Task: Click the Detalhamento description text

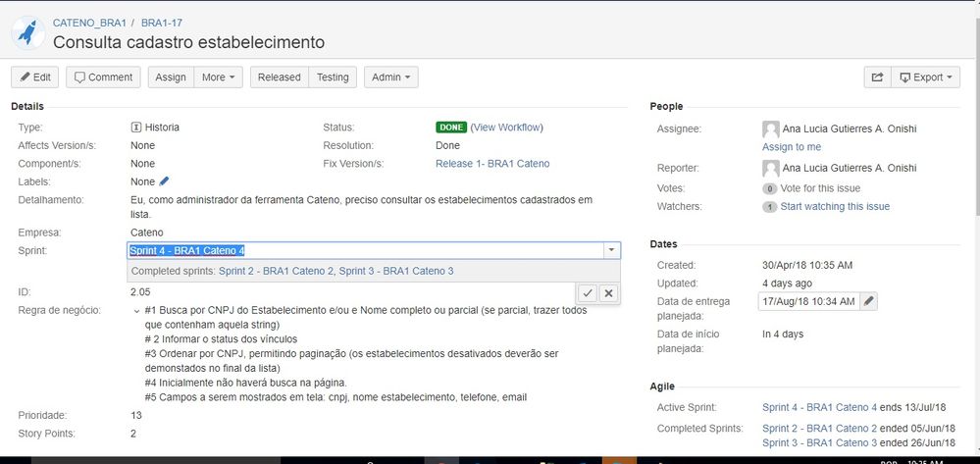Action: coord(361,207)
